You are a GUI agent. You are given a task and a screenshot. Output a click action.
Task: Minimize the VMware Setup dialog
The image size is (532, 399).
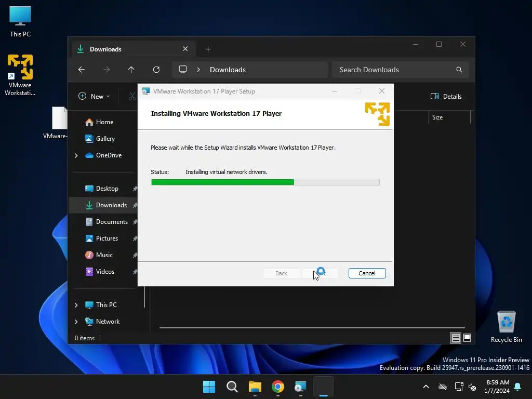[x=335, y=91]
